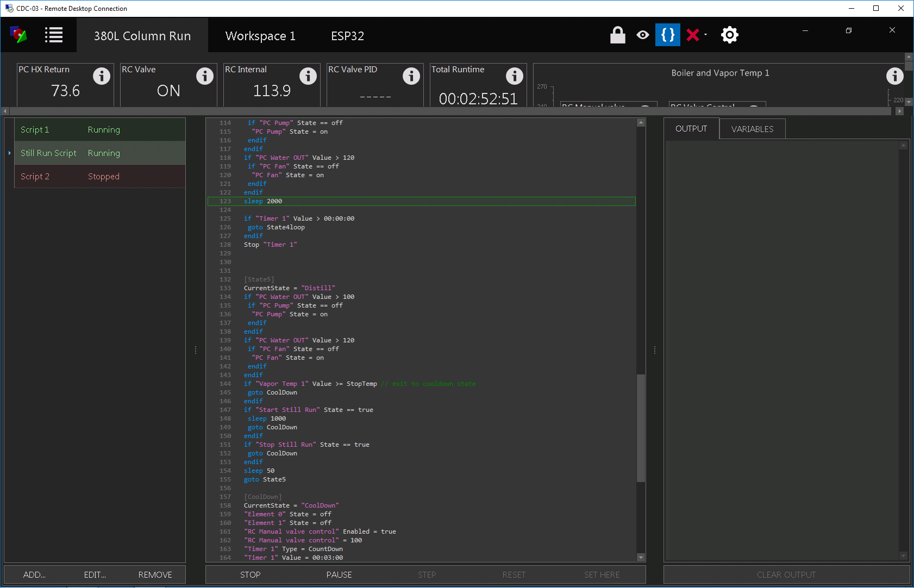Select the VARIABLES tab

[x=752, y=129]
